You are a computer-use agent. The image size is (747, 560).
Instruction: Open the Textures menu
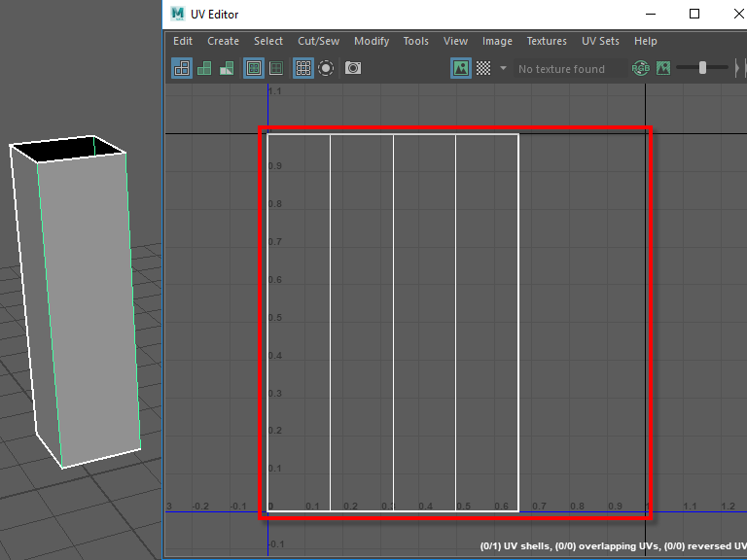(547, 41)
